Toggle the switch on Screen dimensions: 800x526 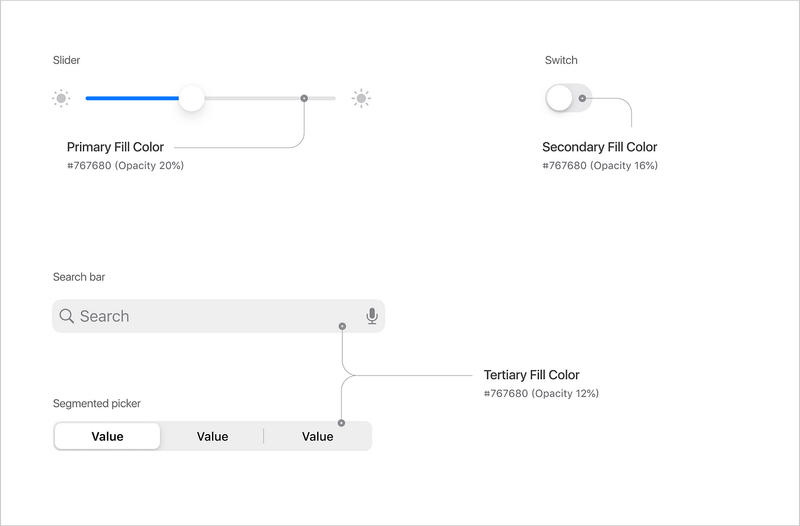568,98
